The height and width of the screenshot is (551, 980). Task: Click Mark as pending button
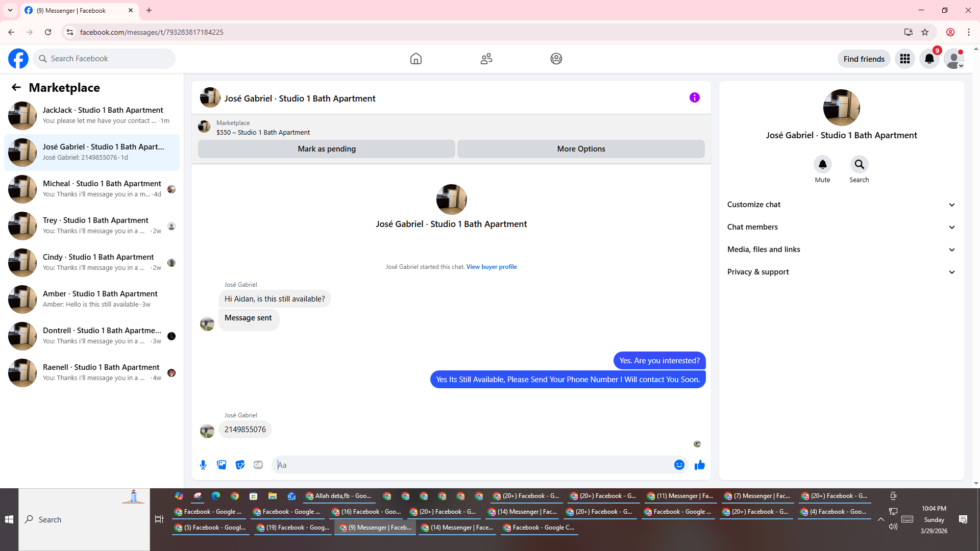click(327, 149)
